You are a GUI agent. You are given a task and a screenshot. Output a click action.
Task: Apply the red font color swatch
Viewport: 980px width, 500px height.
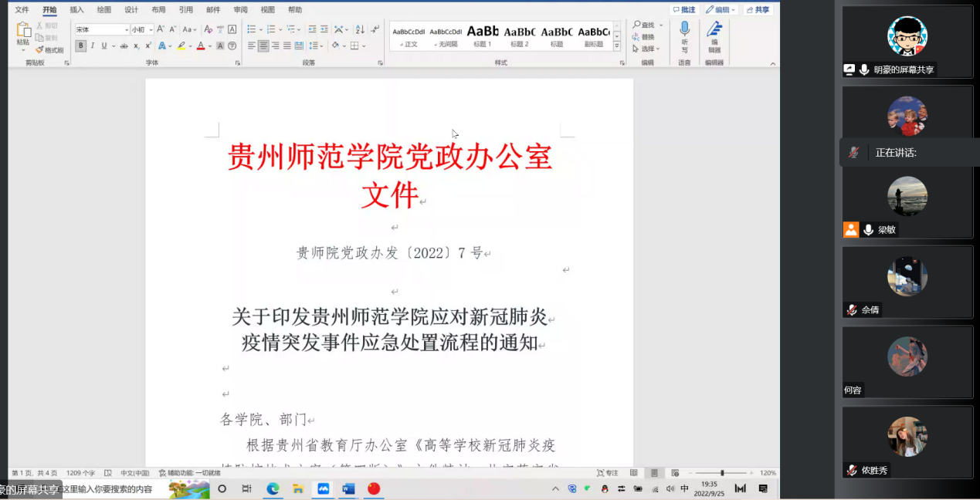(x=201, y=46)
